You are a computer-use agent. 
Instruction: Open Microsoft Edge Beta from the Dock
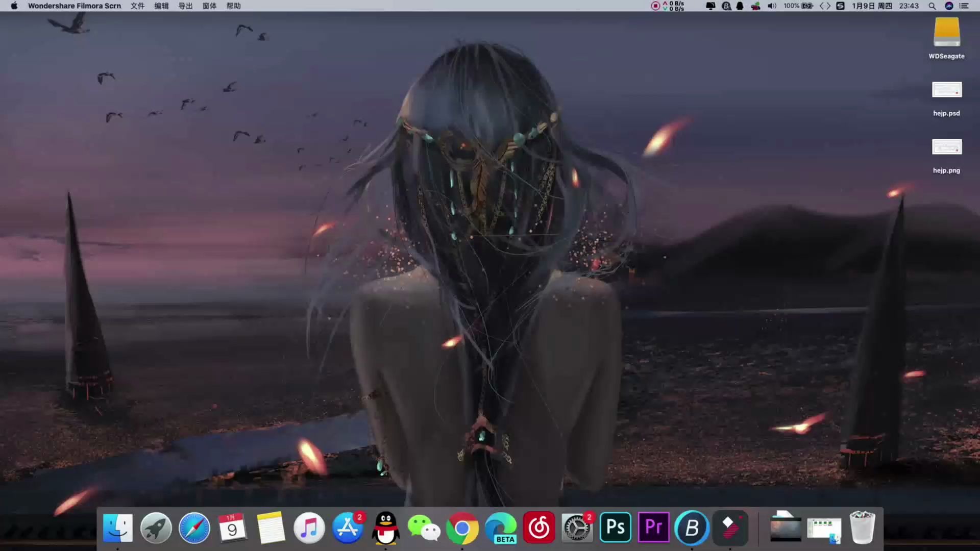pyautogui.click(x=501, y=528)
